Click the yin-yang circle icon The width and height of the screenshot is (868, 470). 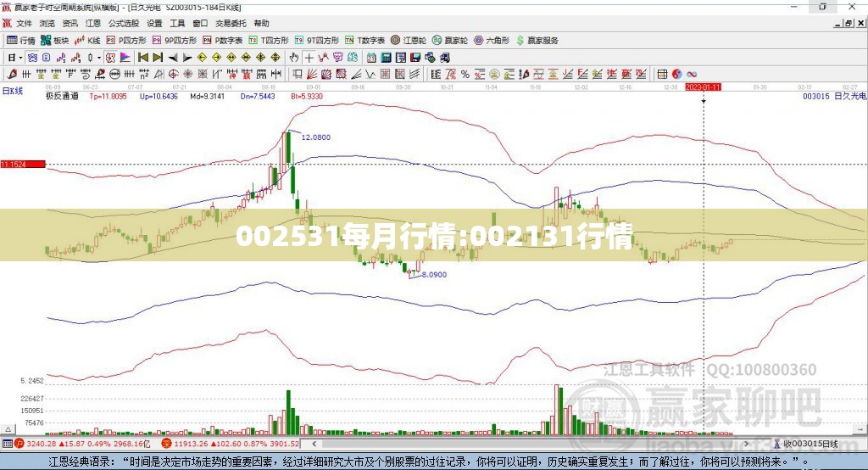[676, 74]
